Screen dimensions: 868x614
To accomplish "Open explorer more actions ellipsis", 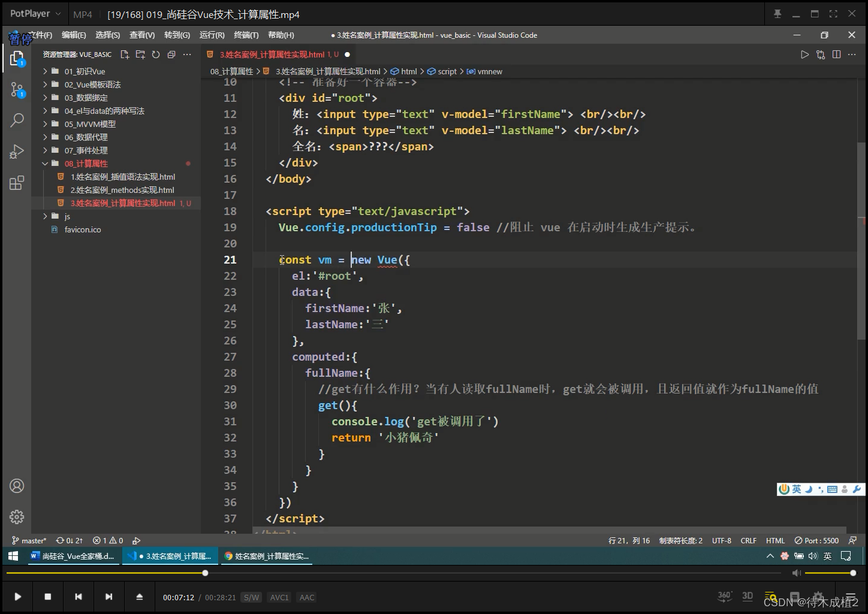I will 187,55.
